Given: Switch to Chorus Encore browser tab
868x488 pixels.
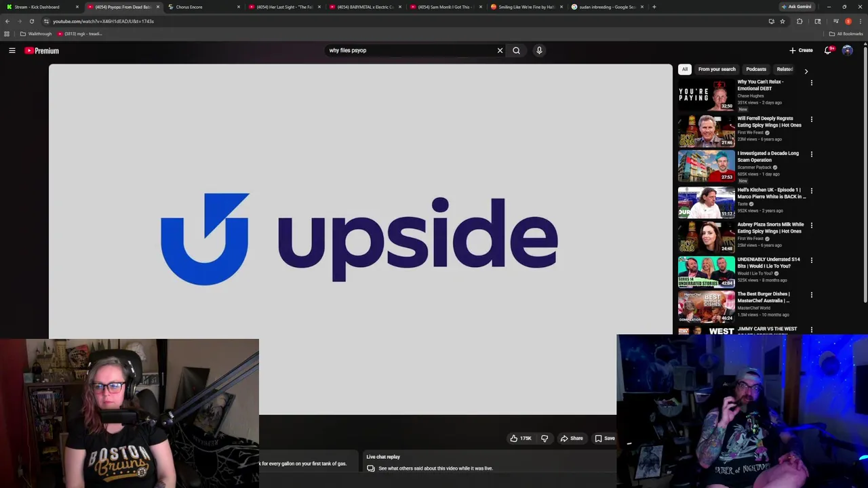Looking at the screenshot, I should pyautogui.click(x=203, y=7).
